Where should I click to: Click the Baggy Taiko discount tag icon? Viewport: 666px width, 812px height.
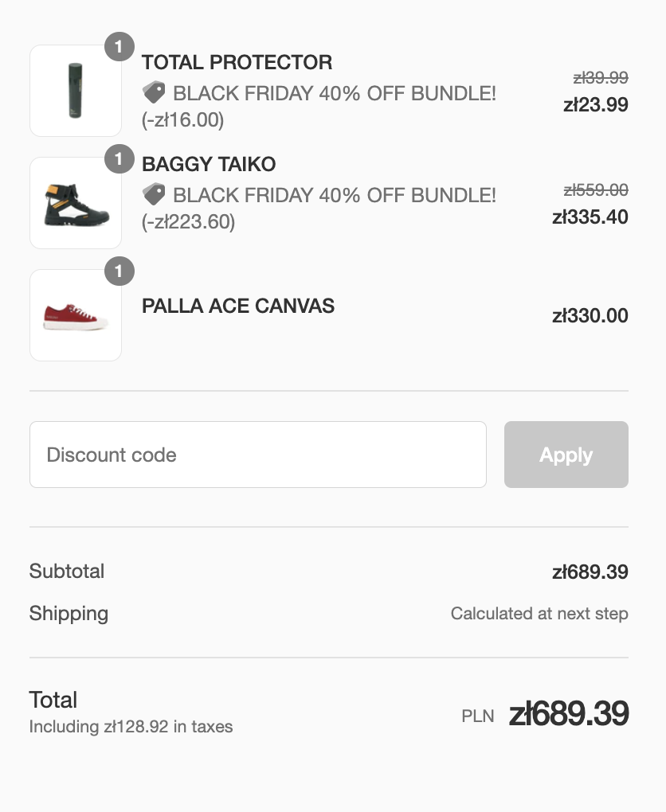click(x=154, y=195)
